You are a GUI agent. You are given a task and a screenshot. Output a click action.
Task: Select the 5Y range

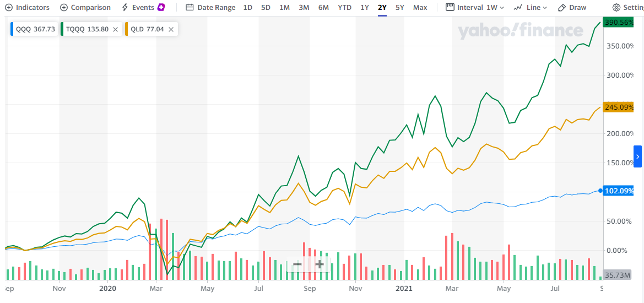[x=399, y=7]
